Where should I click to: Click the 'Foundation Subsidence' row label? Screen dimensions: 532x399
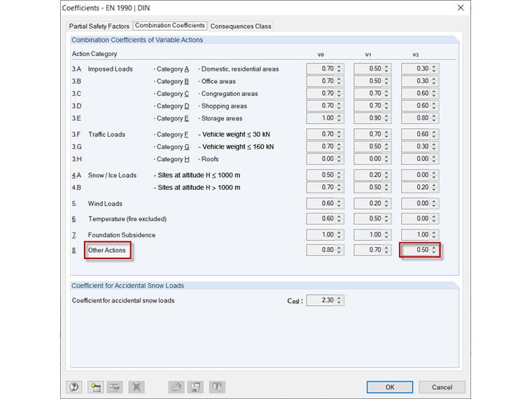click(122, 234)
